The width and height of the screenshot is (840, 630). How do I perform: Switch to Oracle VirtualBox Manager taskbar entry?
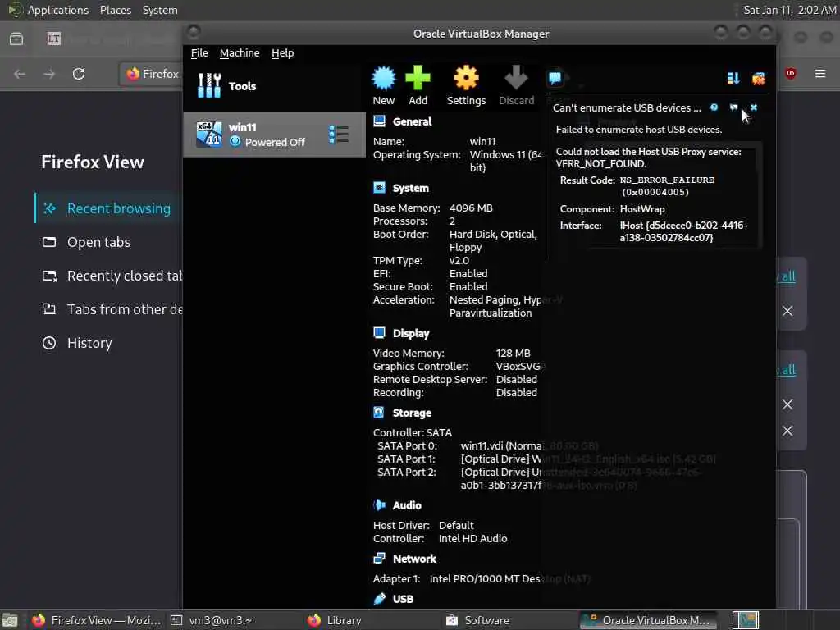coord(648,620)
